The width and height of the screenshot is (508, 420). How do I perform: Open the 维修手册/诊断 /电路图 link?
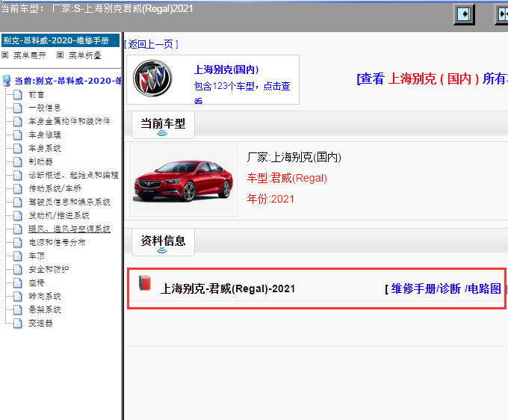click(x=446, y=288)
